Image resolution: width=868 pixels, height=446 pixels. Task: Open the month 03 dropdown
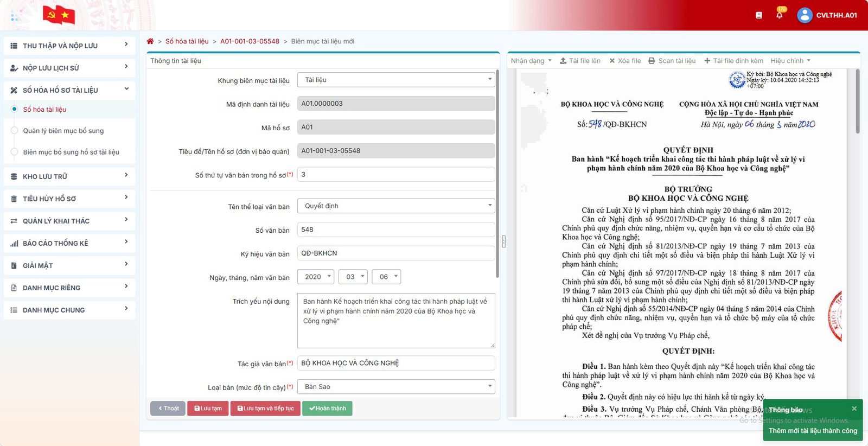click(353, 277)
